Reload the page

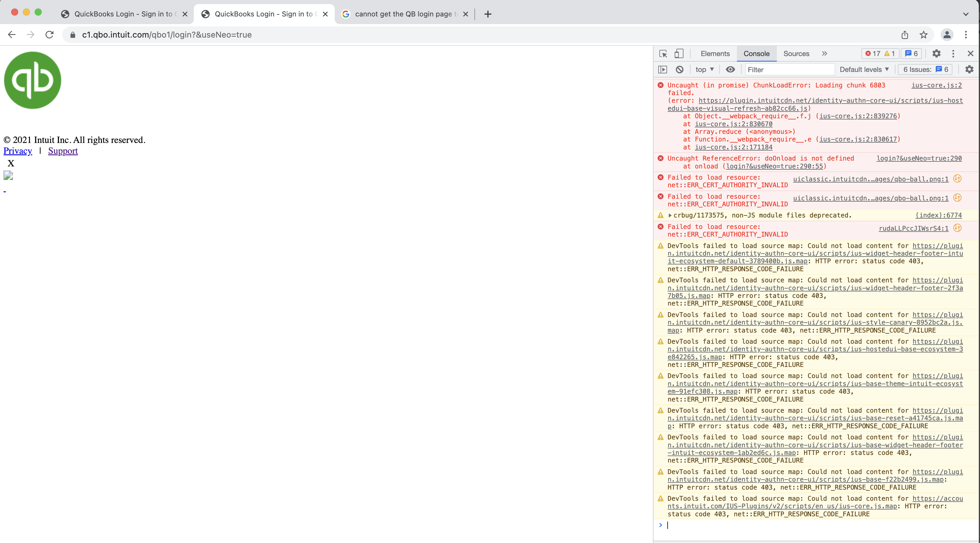[49, 35]
